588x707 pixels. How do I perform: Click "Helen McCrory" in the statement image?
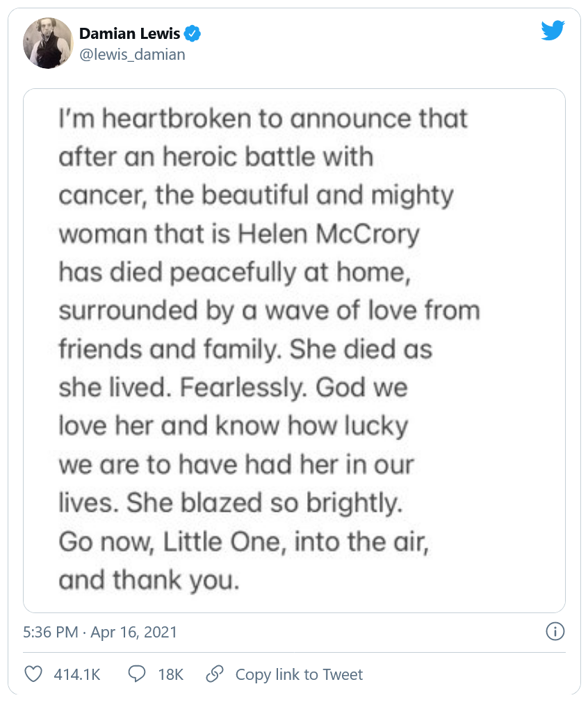click(329, 234)
